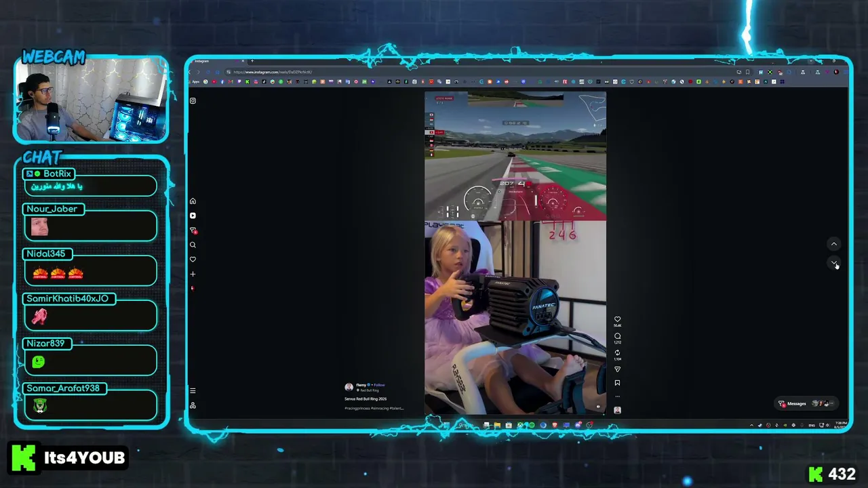Open a new browser tab
The image size is (868, 488).
[x=252, y=61]
